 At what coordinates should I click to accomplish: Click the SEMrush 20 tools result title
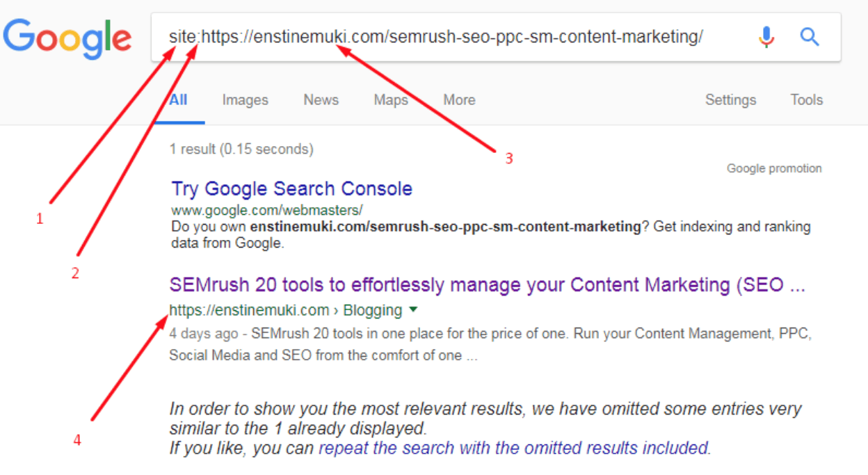(x=487, y=285)
